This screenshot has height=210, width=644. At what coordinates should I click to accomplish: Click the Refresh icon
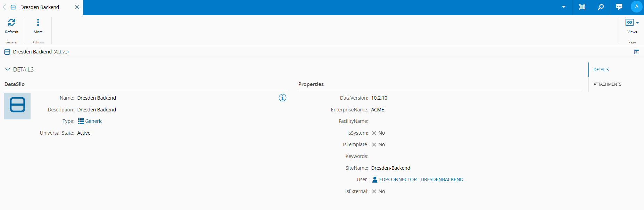pos(11,23)
